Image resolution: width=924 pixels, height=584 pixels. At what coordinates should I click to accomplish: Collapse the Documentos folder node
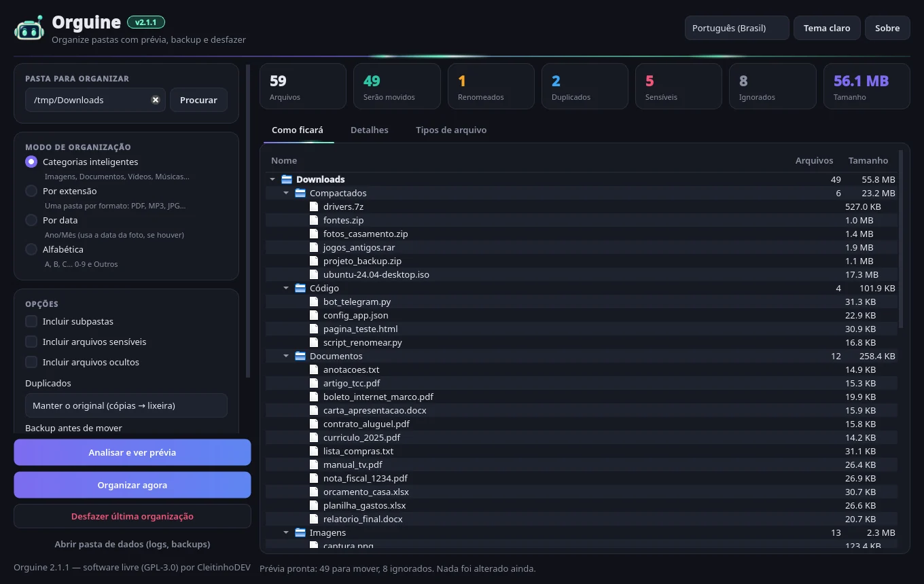coord(286,356)
